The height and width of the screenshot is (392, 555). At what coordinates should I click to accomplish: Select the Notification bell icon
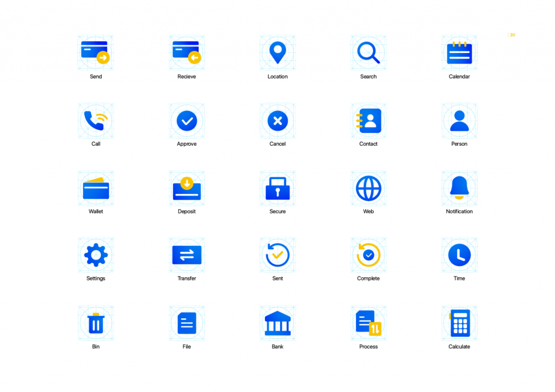click(x=459, y=188)
